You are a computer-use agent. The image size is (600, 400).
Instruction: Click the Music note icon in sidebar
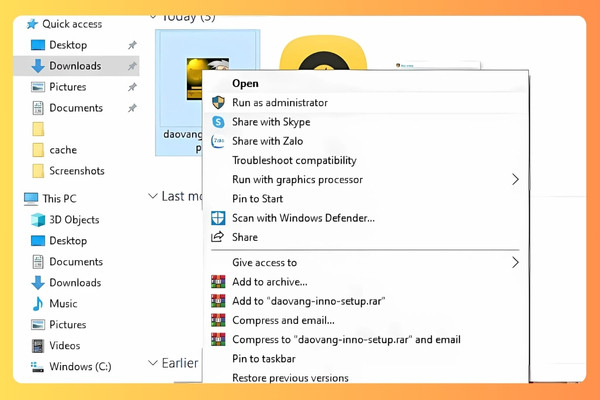38,304
